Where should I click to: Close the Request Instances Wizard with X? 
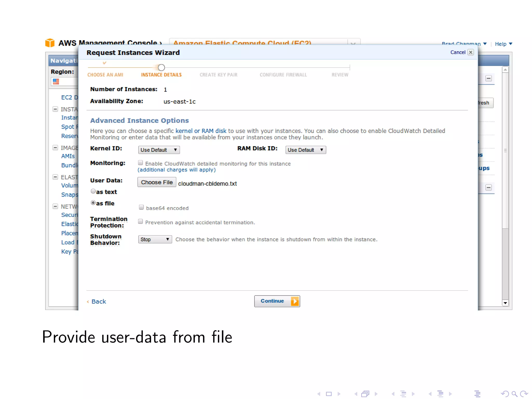coord(471,52)
